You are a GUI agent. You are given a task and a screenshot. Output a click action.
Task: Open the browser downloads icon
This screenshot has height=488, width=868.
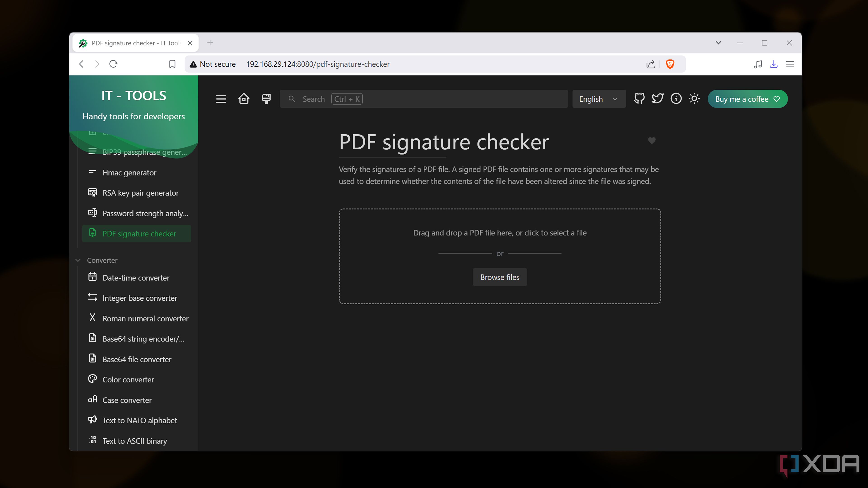tap(774, 64)
